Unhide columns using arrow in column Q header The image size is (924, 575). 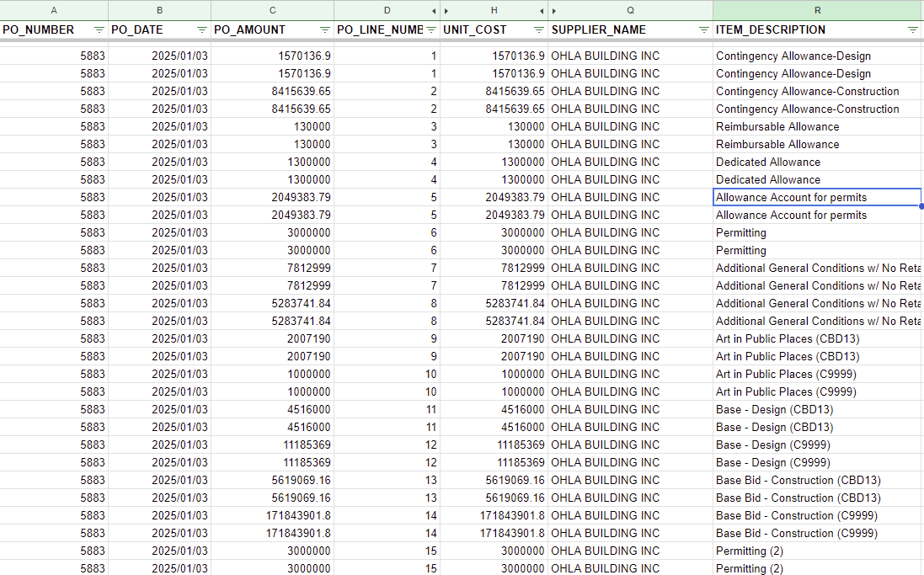(554, 11)
